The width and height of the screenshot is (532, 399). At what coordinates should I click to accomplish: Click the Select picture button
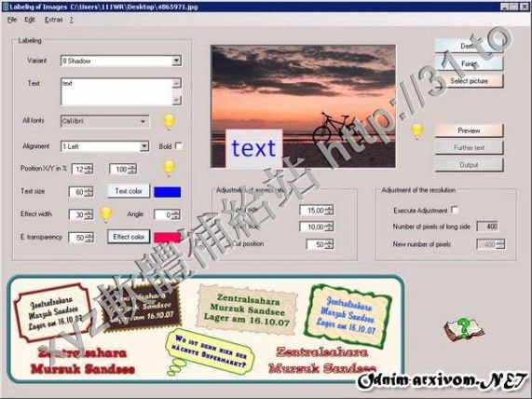tap(469, 81)
